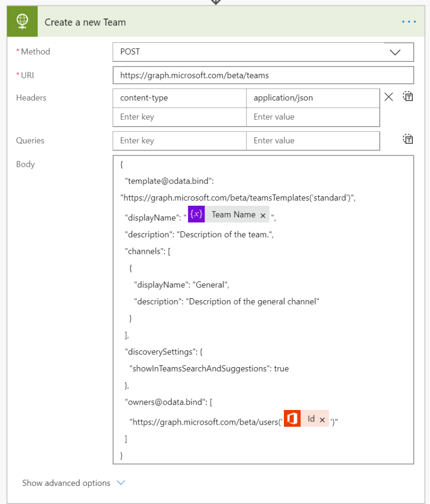This screenshot has height=504, width=430.
Task: Select the application/json header value field
Action: 312,98
